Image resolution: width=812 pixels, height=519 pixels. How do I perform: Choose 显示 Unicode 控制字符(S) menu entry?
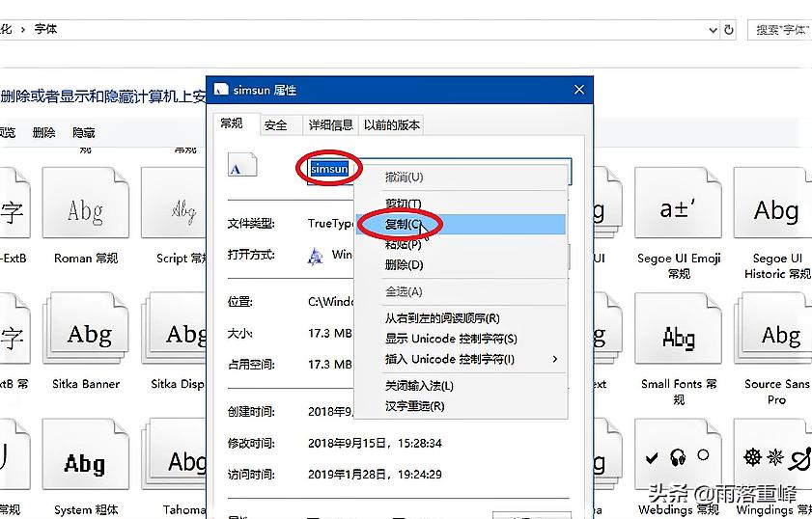(461, 339)
